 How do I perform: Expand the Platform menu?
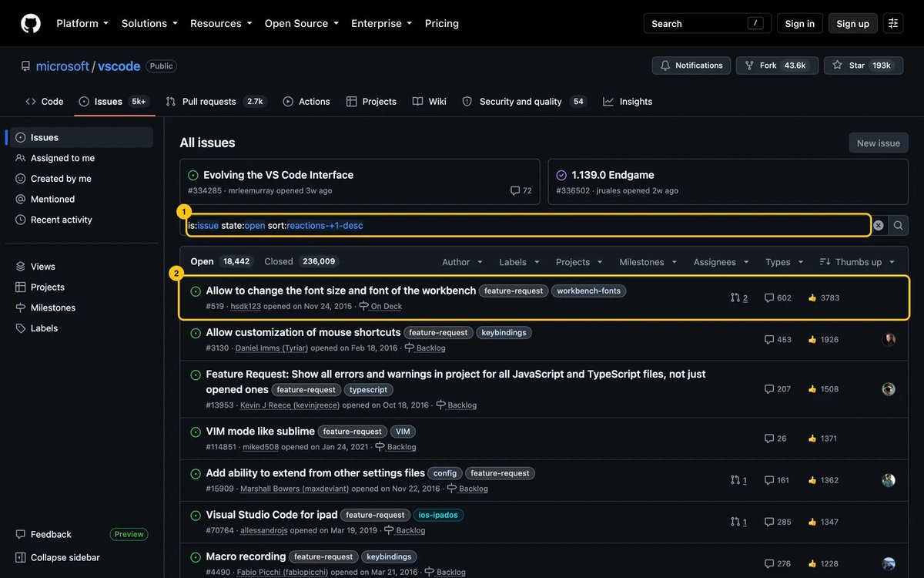(x=82, y=23)
